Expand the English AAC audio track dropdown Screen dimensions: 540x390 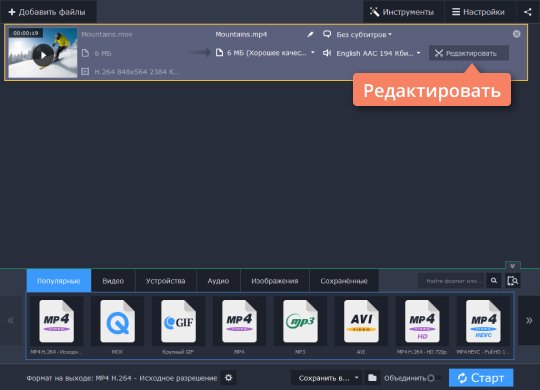point(378,53)
